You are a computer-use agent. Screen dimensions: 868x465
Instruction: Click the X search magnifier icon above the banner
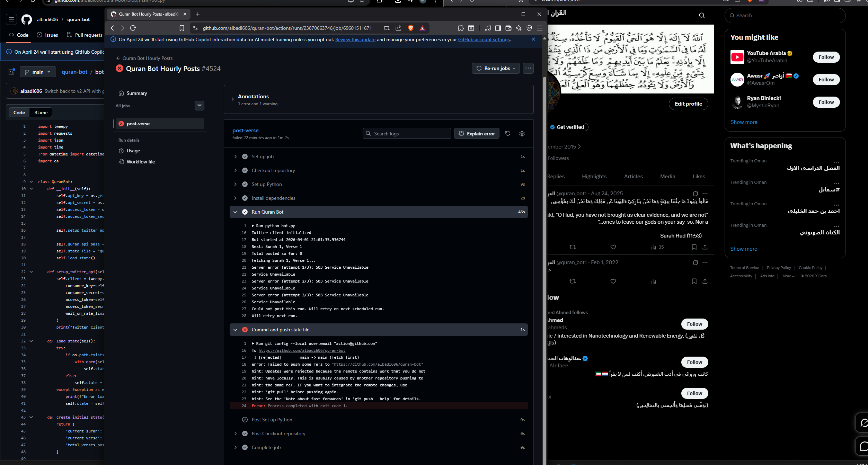702,16
